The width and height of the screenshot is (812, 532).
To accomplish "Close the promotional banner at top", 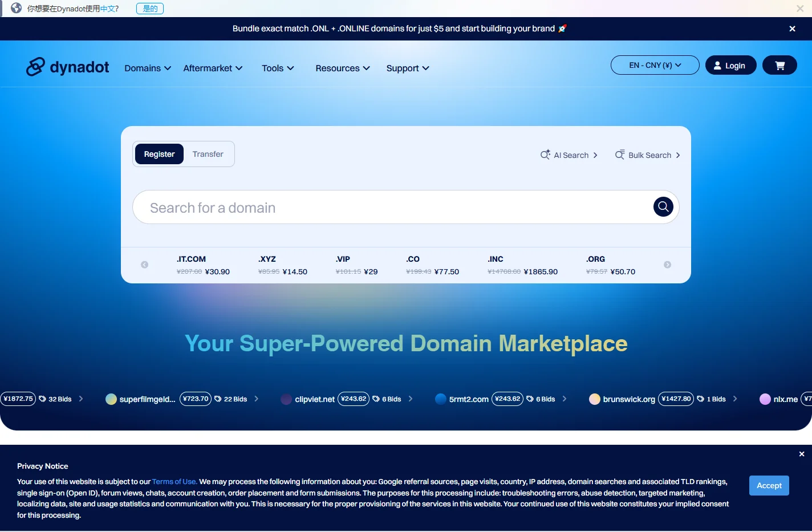I will coord(792,29).
